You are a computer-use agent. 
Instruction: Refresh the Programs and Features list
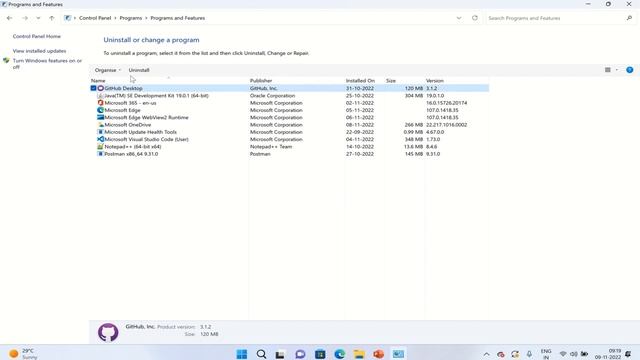pyautogui.click(x=475, y=18)
